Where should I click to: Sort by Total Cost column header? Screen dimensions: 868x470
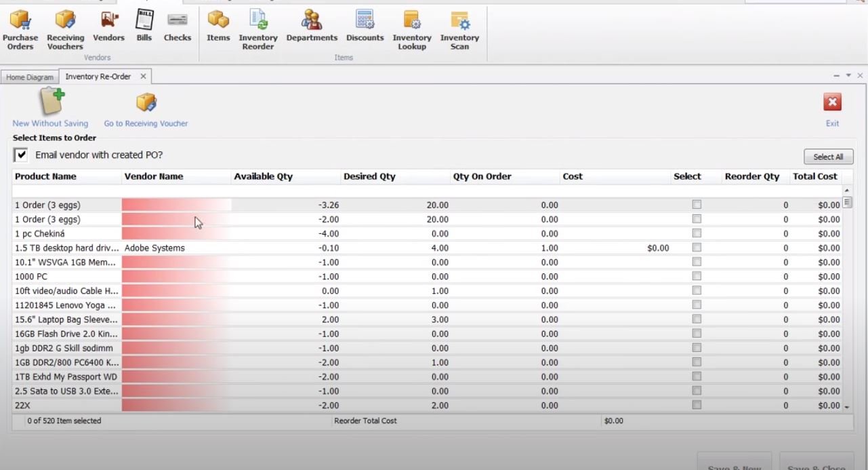[815, 176]
